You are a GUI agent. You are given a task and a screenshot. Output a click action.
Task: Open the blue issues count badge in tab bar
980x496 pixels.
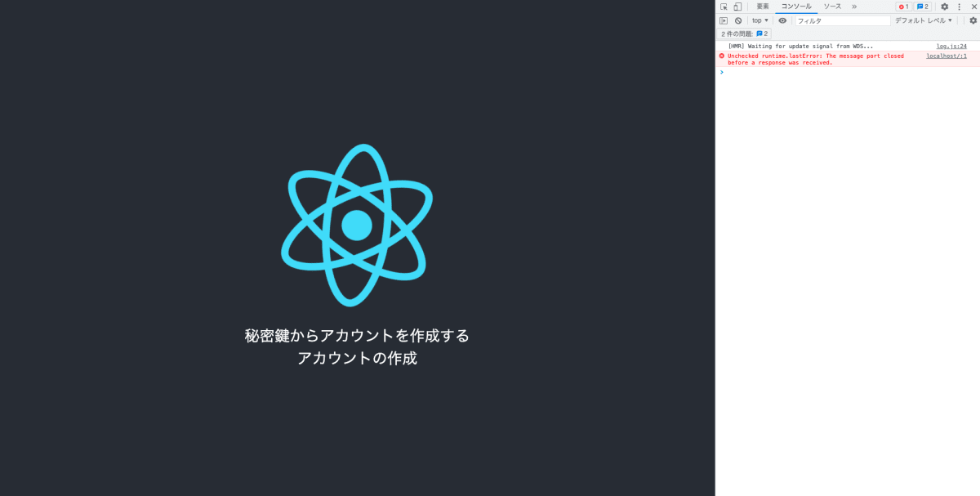(x=922, y=7)
